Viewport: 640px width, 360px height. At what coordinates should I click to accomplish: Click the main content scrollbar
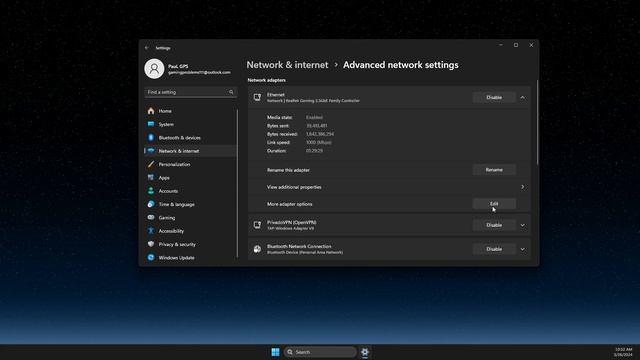coord(537,122)
